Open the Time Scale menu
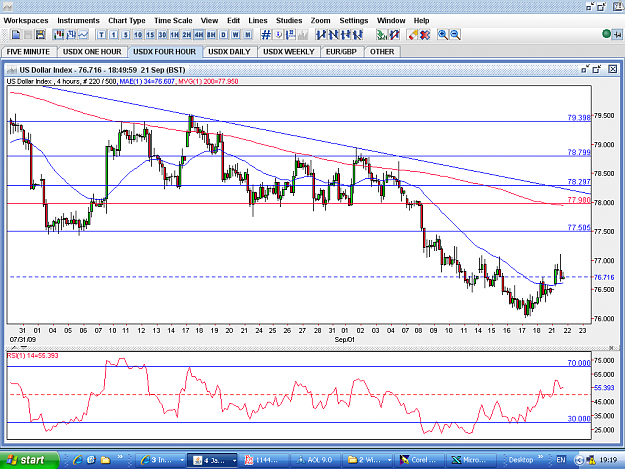 coord(173,21)
